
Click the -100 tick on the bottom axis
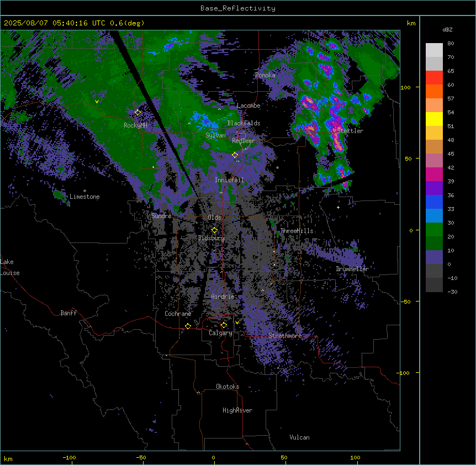click(x=69, y=458)
